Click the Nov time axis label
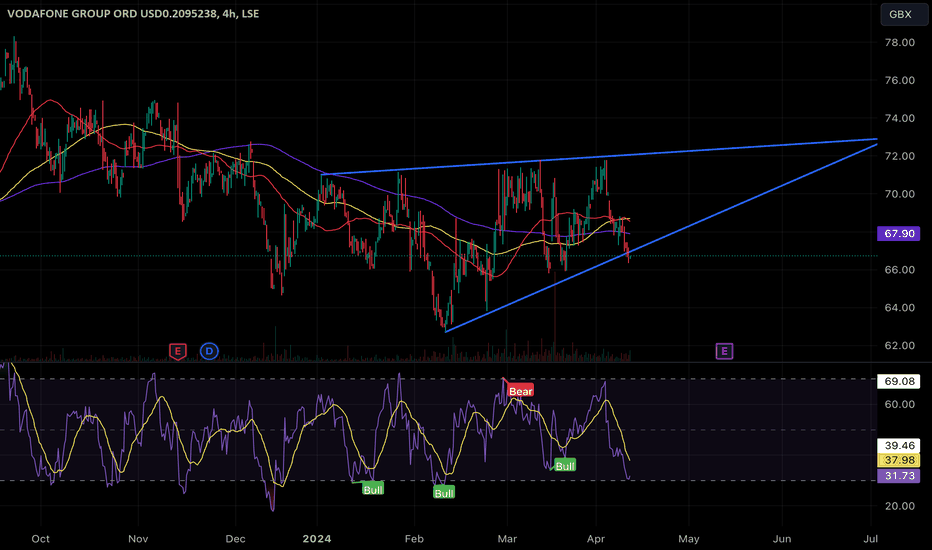 (x=138, y=539)
